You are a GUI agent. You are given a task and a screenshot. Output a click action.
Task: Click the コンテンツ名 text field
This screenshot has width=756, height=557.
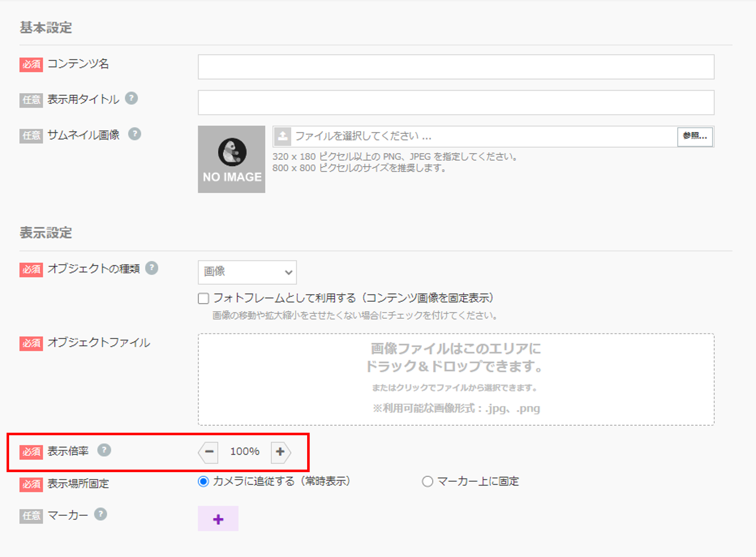click(456, 67)
